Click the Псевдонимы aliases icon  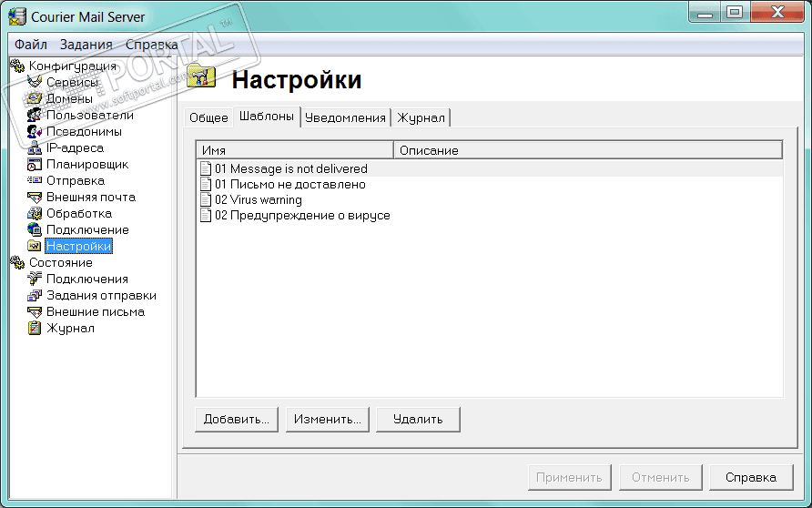click(x=35, y=131)
